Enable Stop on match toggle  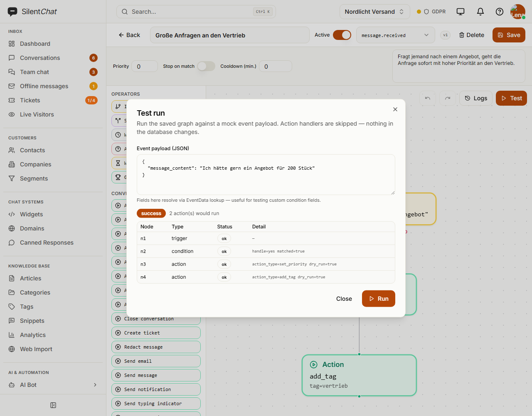(206, 66)
